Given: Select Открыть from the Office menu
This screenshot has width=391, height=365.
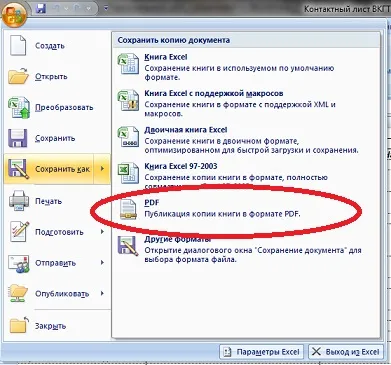Looking at the screenshot, I should (51, 77).
